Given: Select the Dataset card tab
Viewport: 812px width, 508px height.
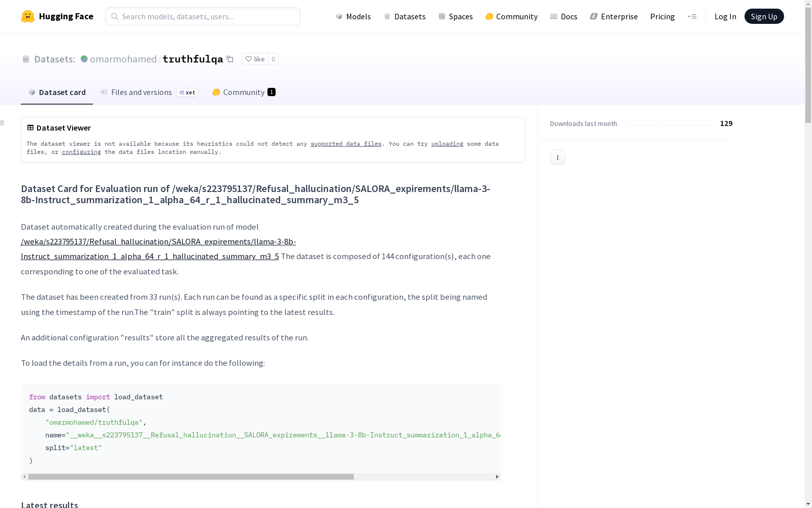Looking at the screenshot, I should pyautogui.click(x=57, y=92).
